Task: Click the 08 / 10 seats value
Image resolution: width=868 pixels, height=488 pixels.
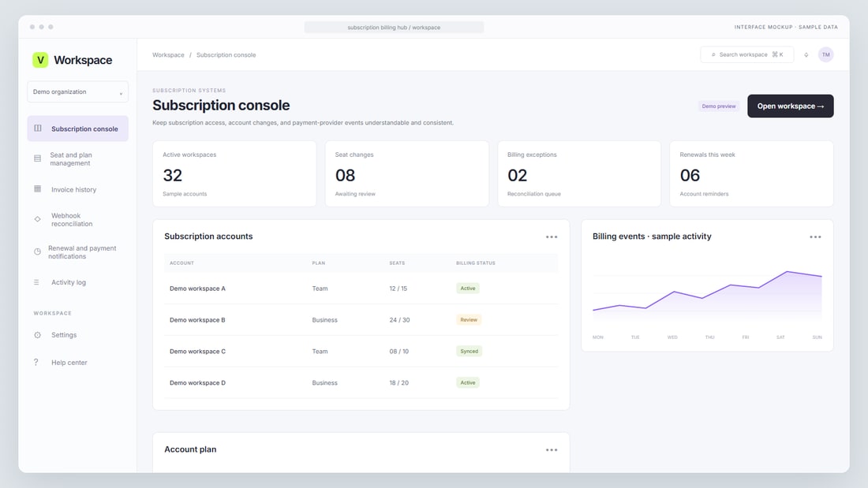Action: 399,352
